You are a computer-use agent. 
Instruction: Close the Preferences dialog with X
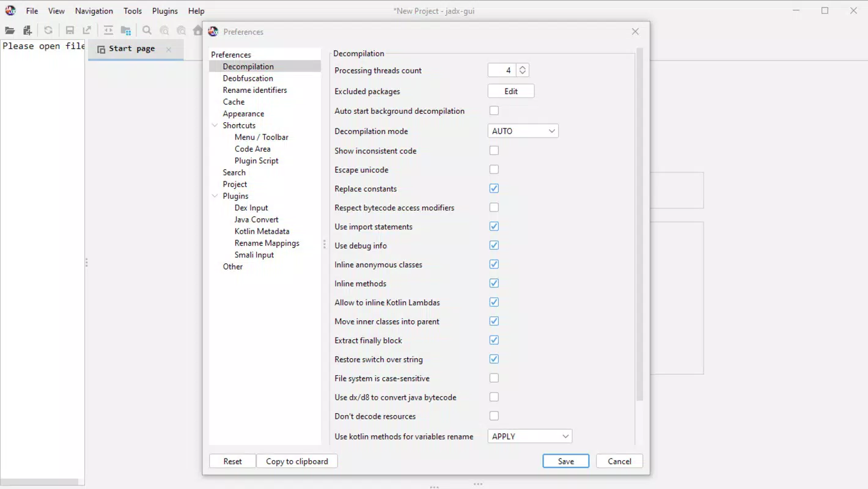[635, 32]
